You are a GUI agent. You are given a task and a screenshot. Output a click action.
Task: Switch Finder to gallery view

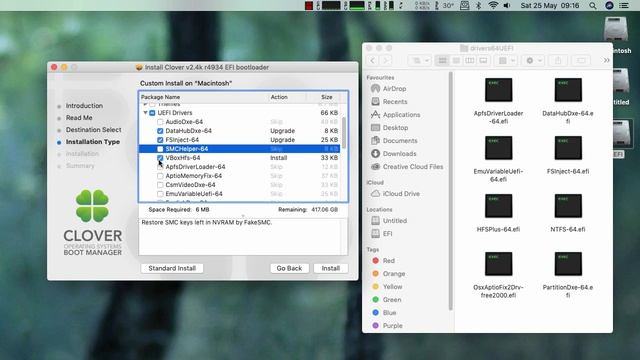pos(483,60)
